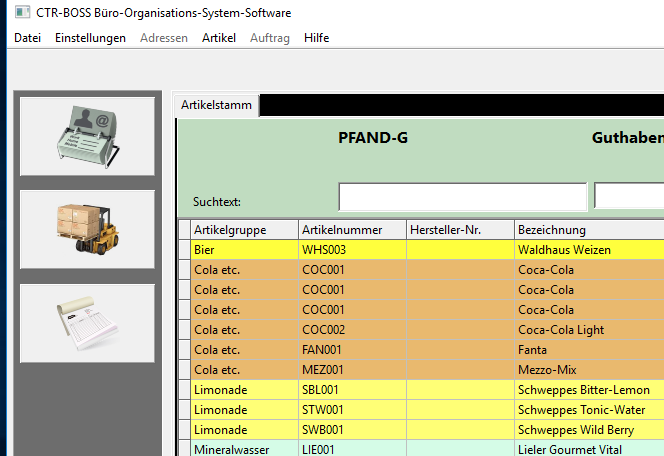Click article number LIE001
Viewport: 664px width, 456px height.
pyautogui.click(x=352, y=448)
